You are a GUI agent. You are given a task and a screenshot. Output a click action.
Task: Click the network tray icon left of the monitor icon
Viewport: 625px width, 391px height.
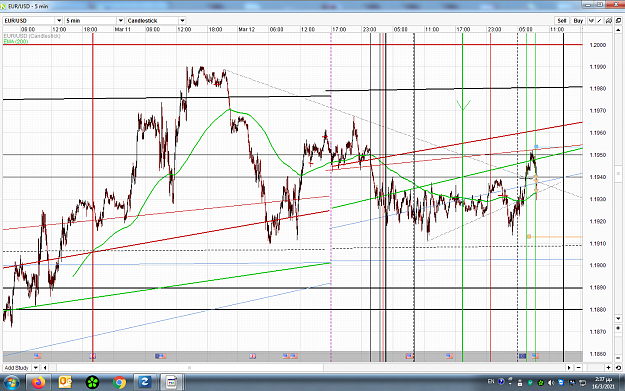point(572,383)
